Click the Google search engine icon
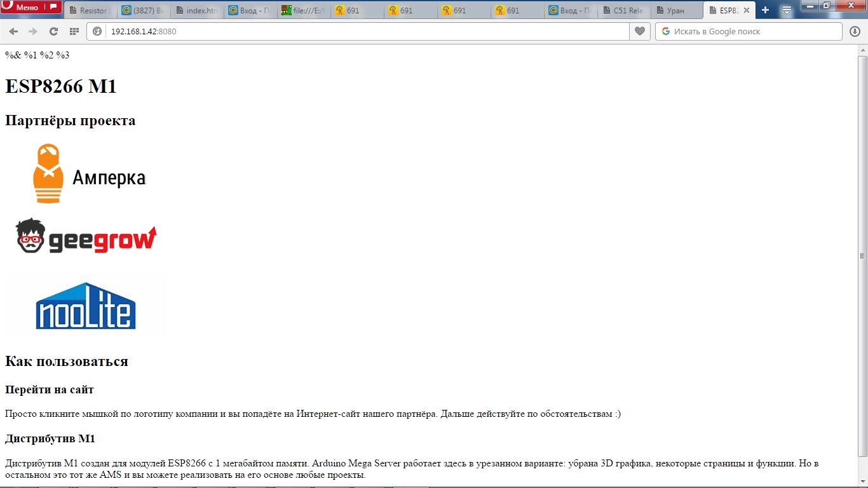The width and height of the screenshot is (868, 488). click(x=666, y=31)
